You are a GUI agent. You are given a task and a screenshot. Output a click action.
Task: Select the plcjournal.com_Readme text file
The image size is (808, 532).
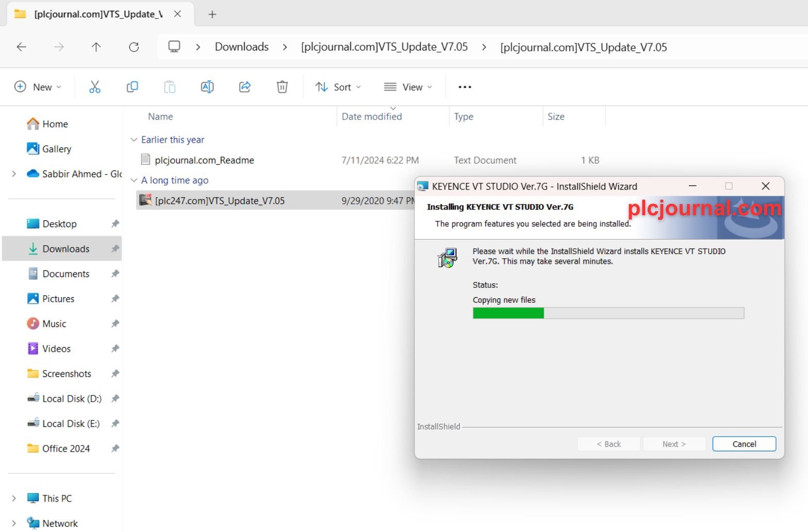tap(204, 160)
